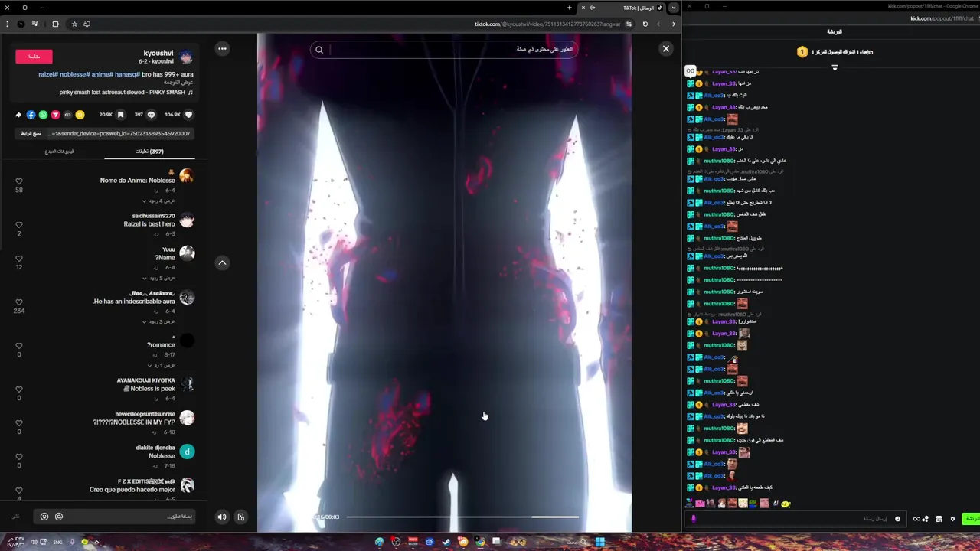Like the 'He has an indescribable aura' comment
The image size is (980, 551).
point(19,302)
